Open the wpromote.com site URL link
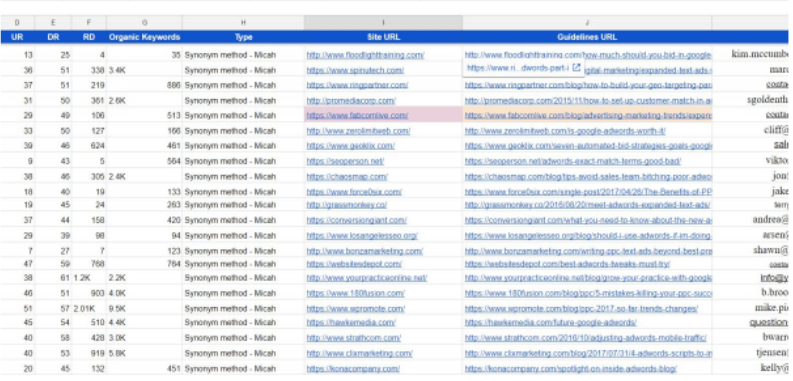 pyautogui.click(x=356, y=309)
